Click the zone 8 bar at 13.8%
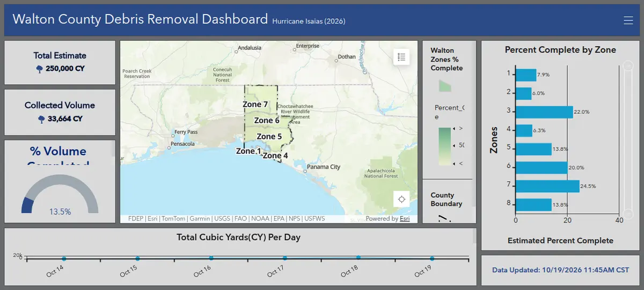The image size is (644, 290). pos(533,204)
